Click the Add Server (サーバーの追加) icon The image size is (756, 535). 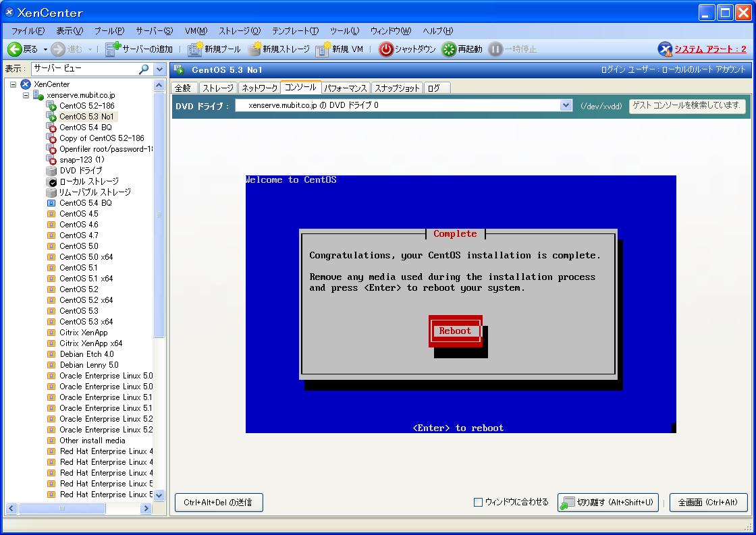click(x=113, y=49)
